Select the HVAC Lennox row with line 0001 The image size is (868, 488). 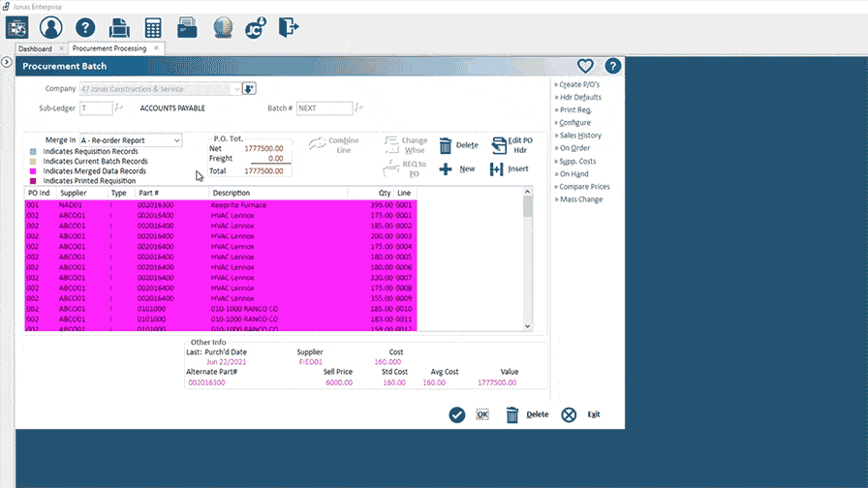point(220,215)
